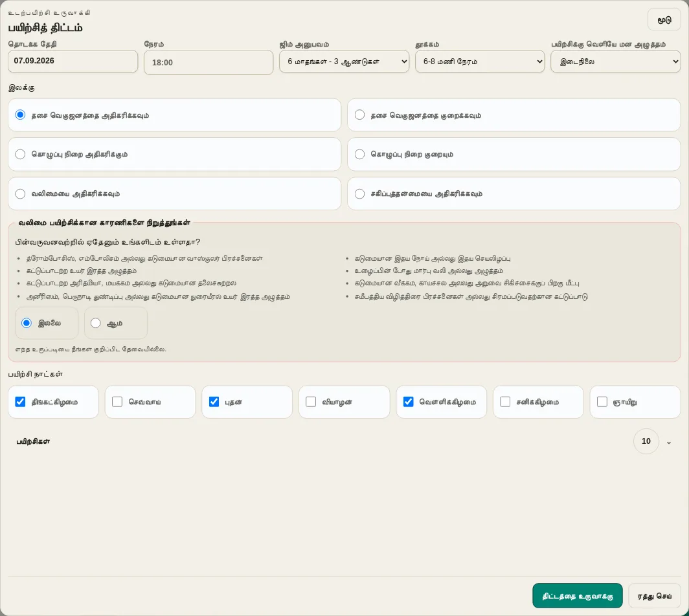Click the list item கட்டுப்பாடற்ற உயர் இரத்த அழுத்தம்

82,271
